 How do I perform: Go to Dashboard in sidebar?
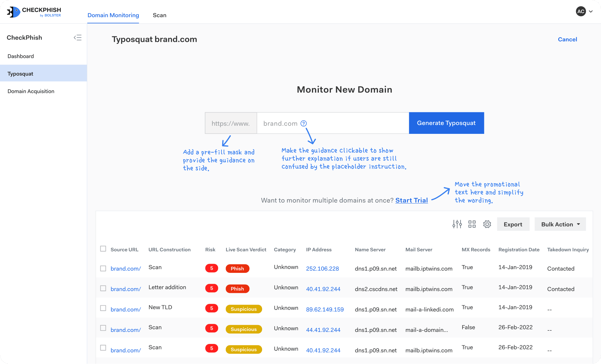tap(21, 56)
